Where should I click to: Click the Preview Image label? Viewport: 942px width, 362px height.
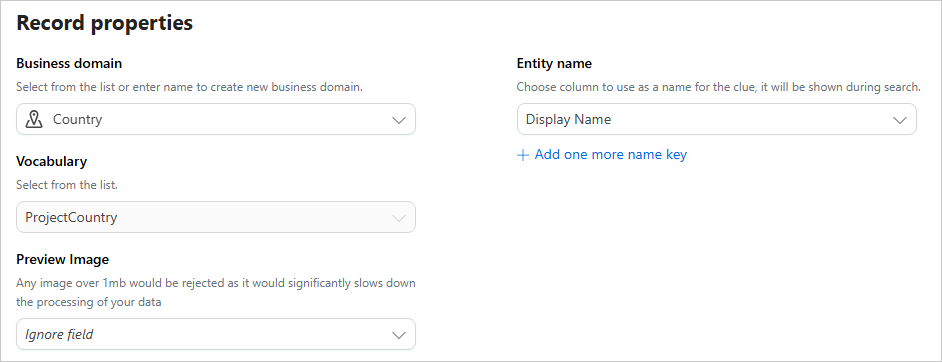point(62,259)
